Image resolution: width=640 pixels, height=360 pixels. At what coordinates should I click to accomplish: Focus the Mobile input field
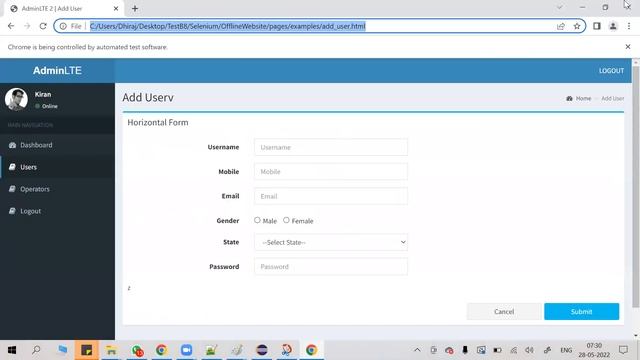pyautogui.click(x=331, y=171)
